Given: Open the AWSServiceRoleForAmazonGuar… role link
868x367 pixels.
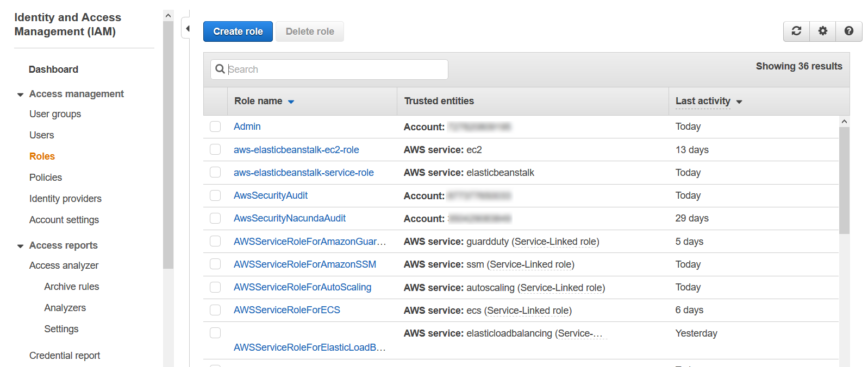Looking at the screenshot, I should pos(310,242).
